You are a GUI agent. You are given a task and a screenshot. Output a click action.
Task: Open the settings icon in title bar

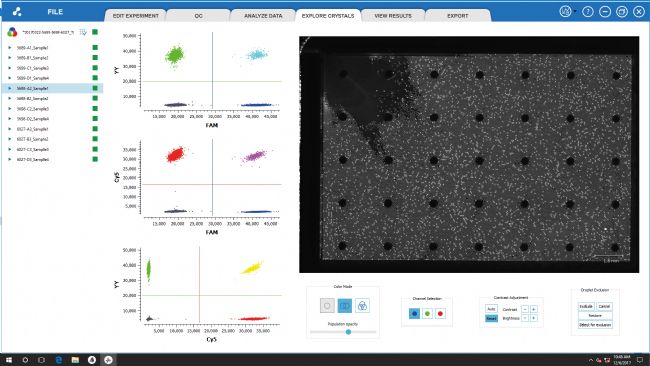point(565,12)
